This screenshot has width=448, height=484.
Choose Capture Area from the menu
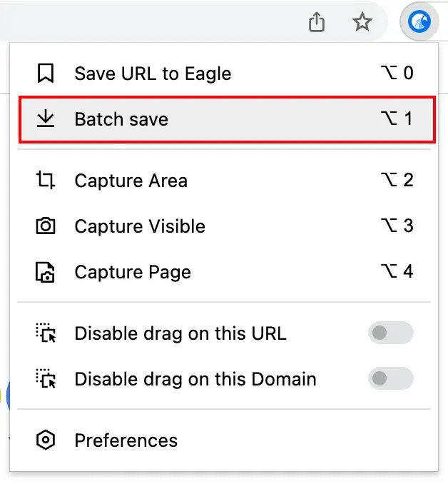[224, 181]
